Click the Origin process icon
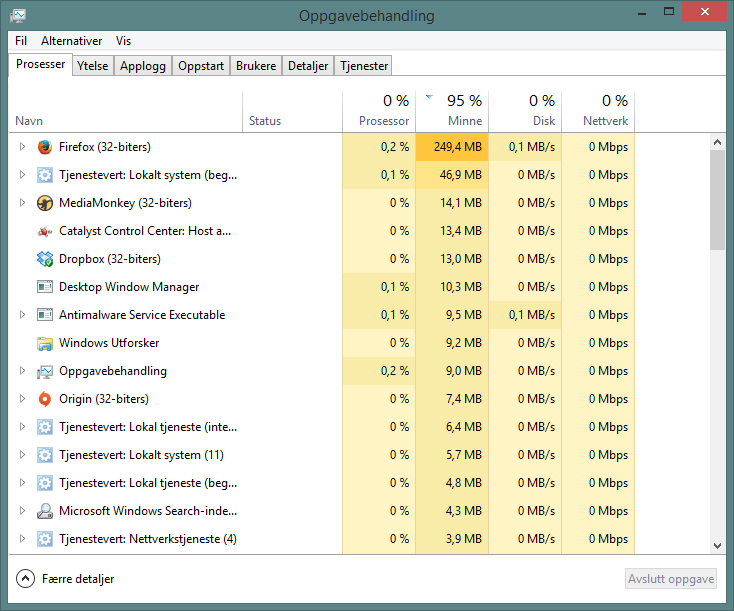This screenshot has width=734, height=611. tap(44, 399)
